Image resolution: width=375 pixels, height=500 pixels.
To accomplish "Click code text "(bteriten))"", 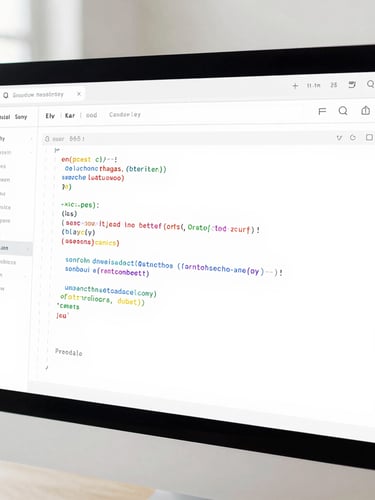I will pos(146,169).
